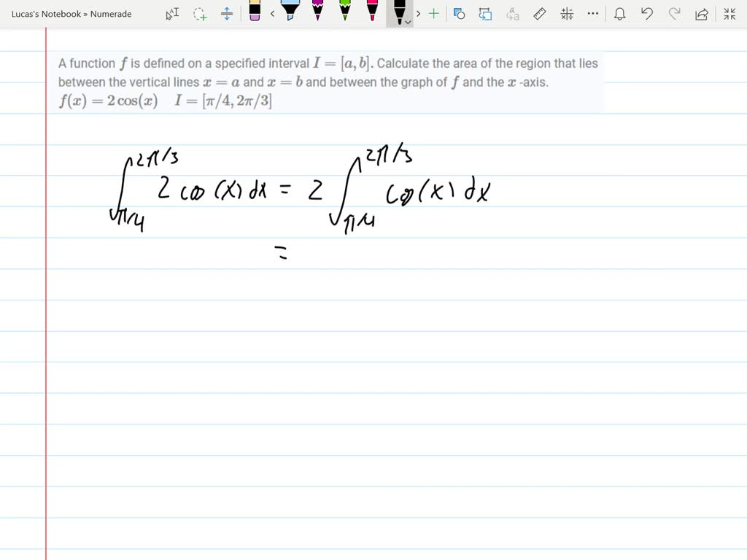The width and height of the screenshot is (747, 560).
Task: Activate the Math assistant tool
Action: pos(566,13)
